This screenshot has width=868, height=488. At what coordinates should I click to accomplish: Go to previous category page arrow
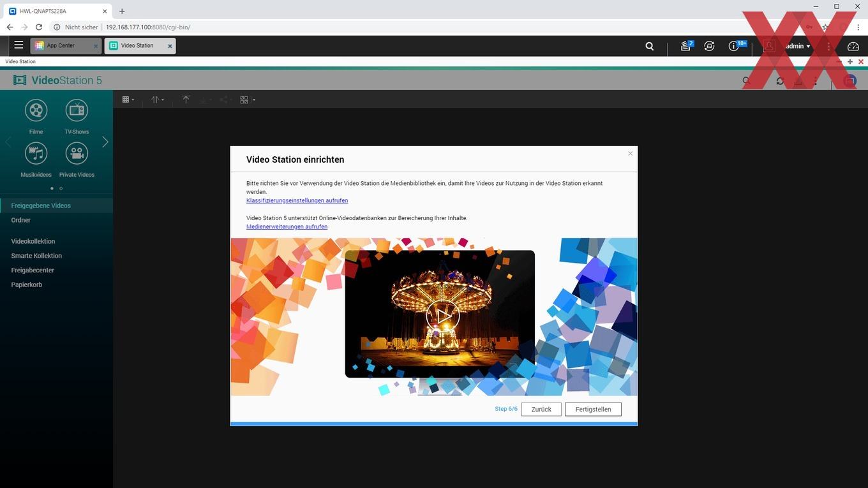point(8,142)
